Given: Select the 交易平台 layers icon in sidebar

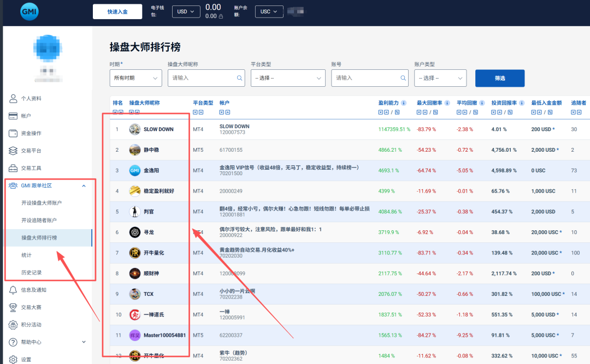Looking at the screenshot, I should [x=13, y=151].
